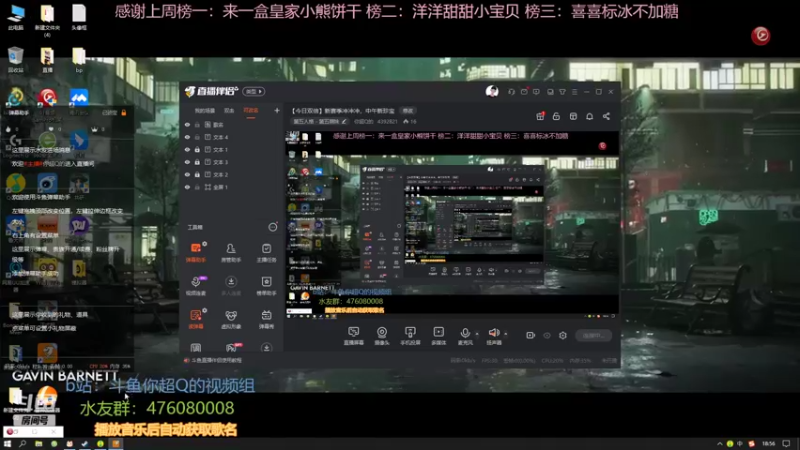Collapse the 工具箱 toolbox section
This screenshot has height=450, width=800.
click(273, 227)
